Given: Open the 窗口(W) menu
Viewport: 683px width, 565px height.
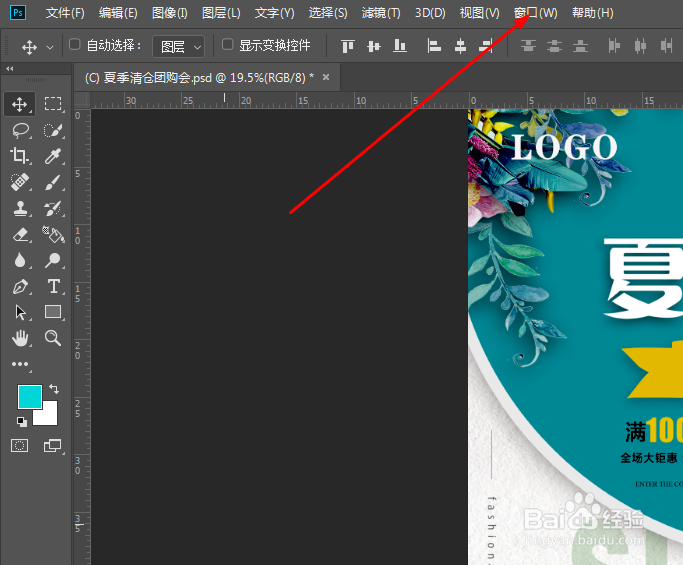Looking at the screenshot, I should click(x=535, y=13).
